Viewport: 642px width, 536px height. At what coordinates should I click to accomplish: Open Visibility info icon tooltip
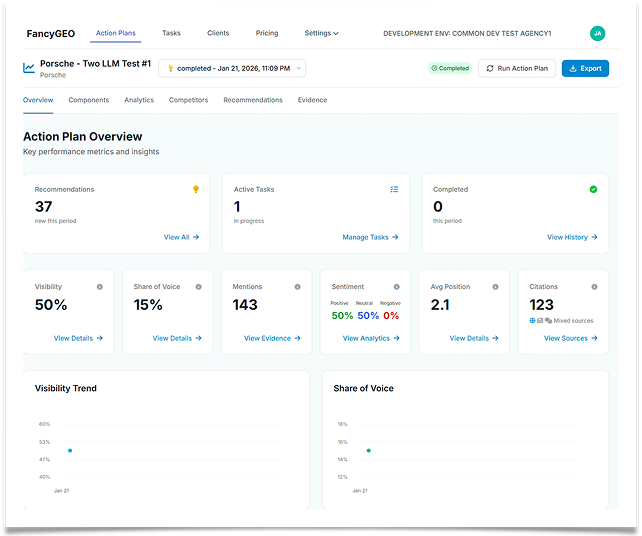[x=99, y=287]
